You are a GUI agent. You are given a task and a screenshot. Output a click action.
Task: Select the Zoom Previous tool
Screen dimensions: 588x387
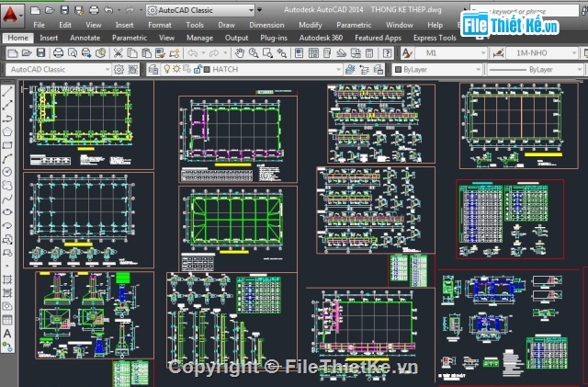pos(281,53)
